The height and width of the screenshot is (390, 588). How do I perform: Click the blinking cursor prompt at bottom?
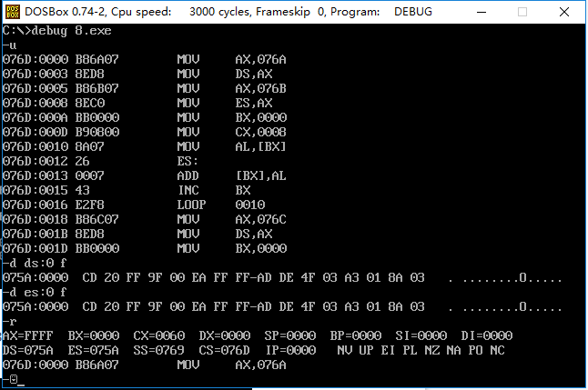14,379
